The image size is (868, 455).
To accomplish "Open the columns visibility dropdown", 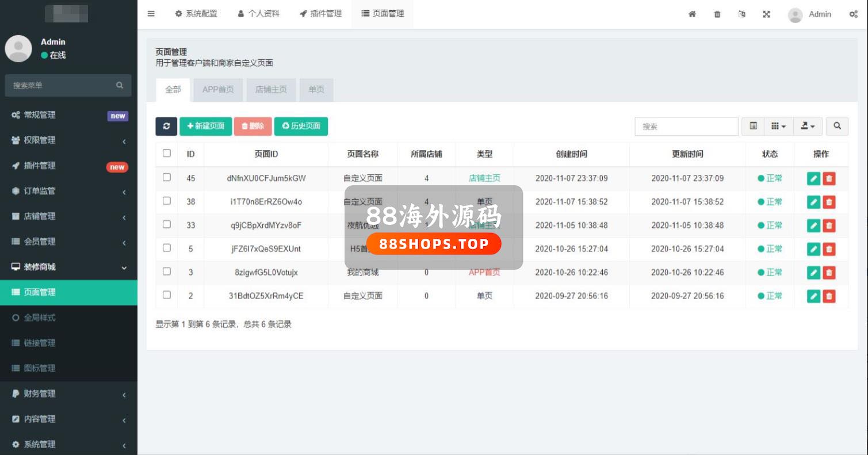I will click(x=778, y=126).
